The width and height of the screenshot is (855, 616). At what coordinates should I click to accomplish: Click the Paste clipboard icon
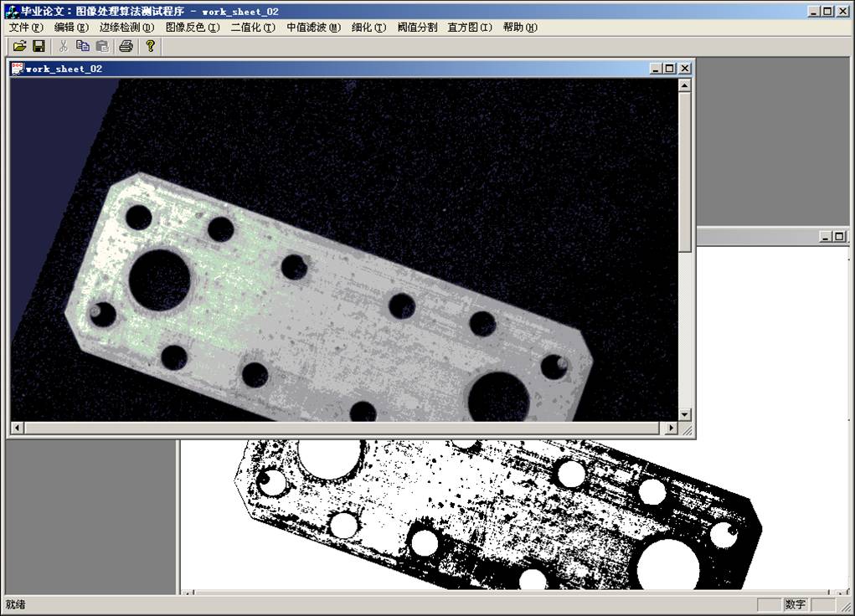pyautogui.click(x=101, y=46)
